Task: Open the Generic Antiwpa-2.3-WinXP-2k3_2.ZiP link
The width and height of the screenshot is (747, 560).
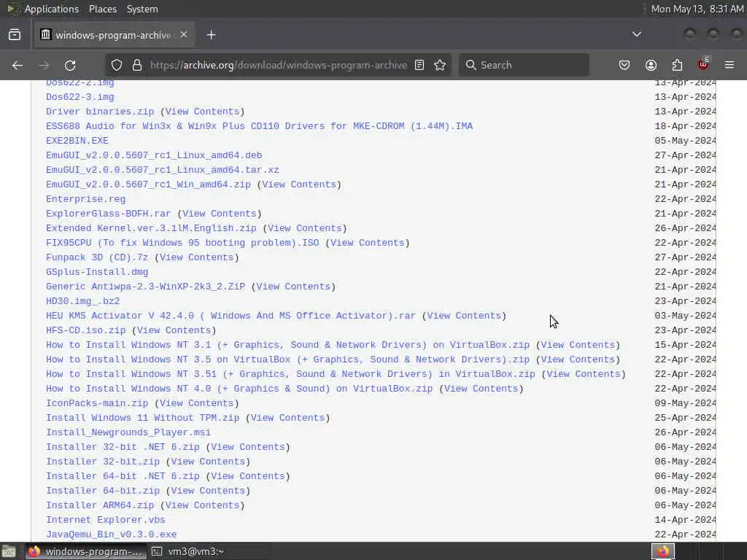Action: [145, 287]
